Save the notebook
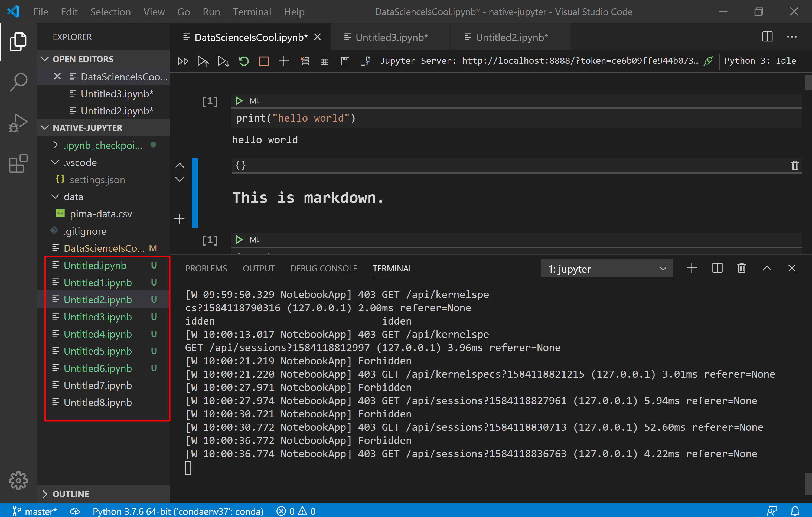This screenshot has width=812, height=517. (x=345, y=61)
